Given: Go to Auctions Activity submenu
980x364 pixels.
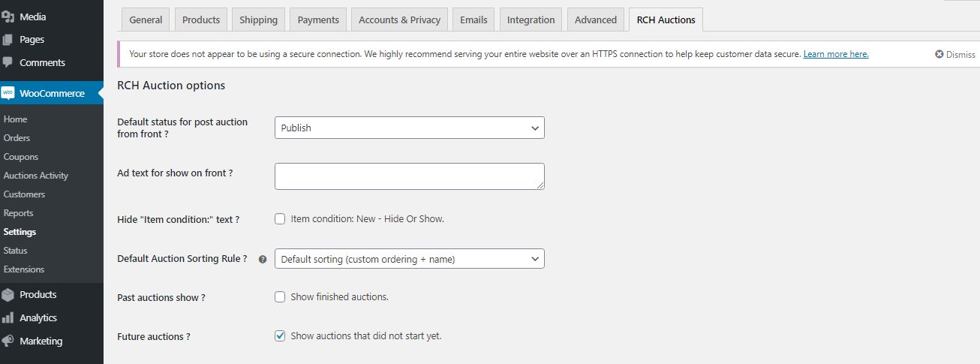Looking at the screenshot, I should pos(36,176).
